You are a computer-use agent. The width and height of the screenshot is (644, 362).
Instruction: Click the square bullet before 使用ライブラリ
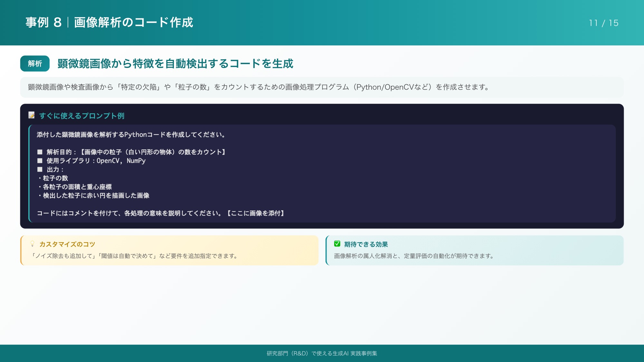click(x=40, y=160)
